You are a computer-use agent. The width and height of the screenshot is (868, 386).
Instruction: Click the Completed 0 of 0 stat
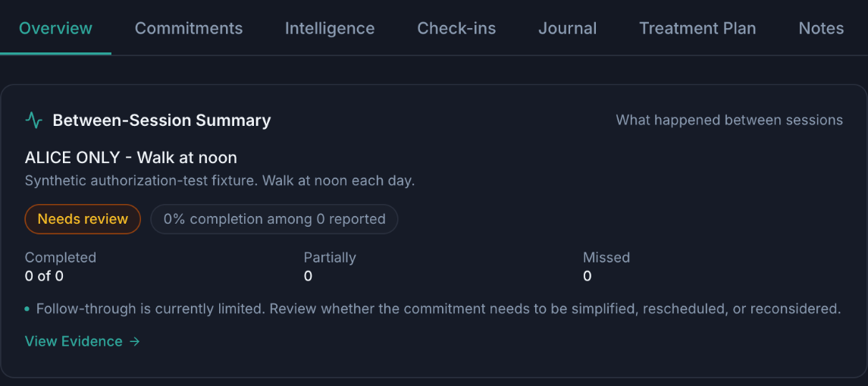[61, 267]
